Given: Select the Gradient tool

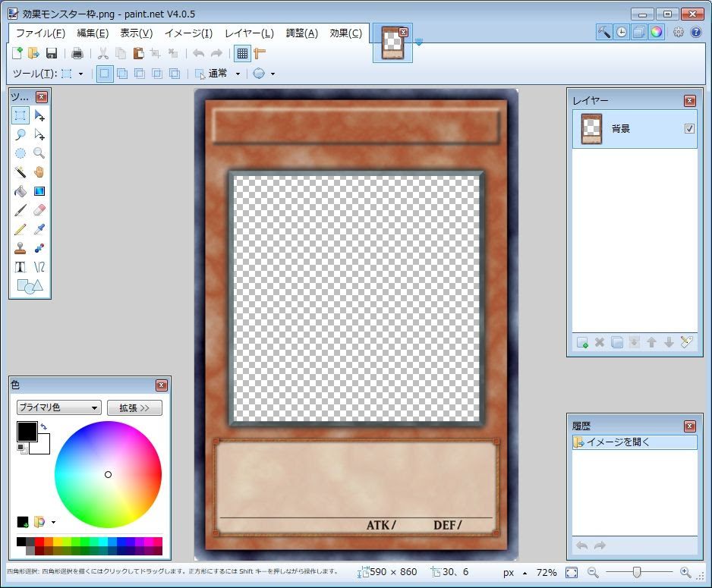Looking at the screenshot, I should click(x=39, y=191).
